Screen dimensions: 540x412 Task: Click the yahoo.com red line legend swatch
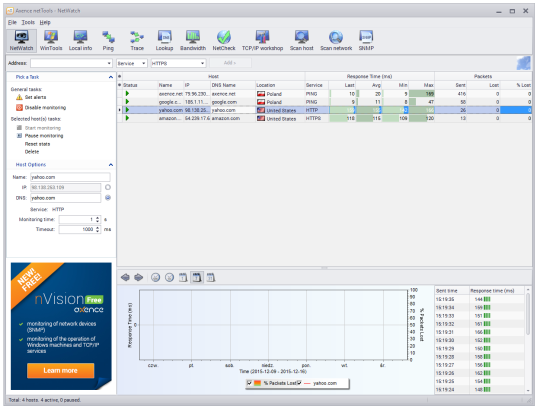307,383
